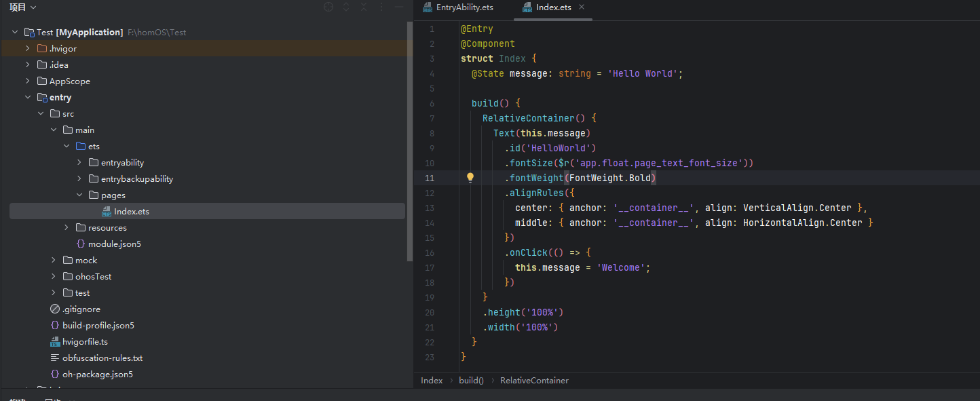Image resolution: width=980 pixels, height=401 pixels.
Task: Expand the resources folder
Action: point(67,228)
